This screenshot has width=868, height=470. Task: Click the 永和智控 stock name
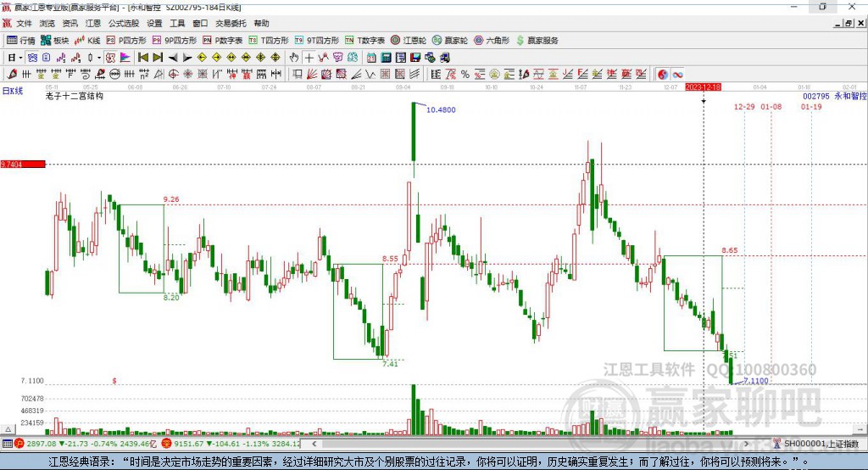point(850,96)
